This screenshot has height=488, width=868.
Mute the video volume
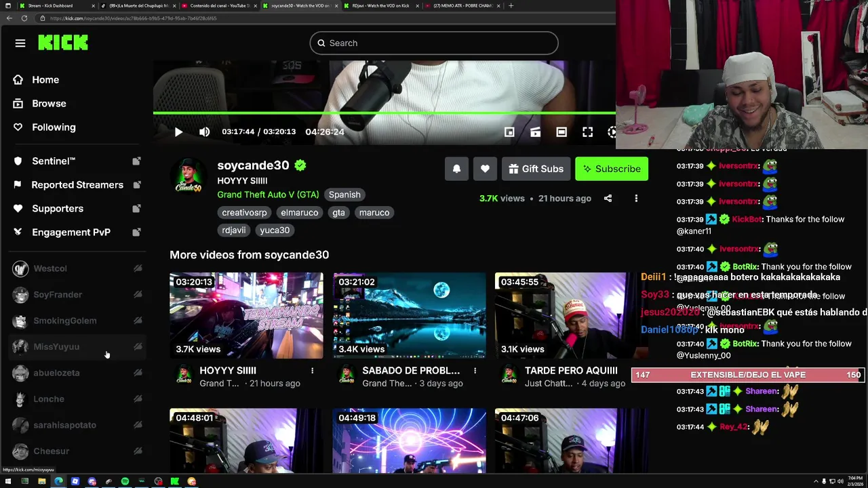pos(204,132)
